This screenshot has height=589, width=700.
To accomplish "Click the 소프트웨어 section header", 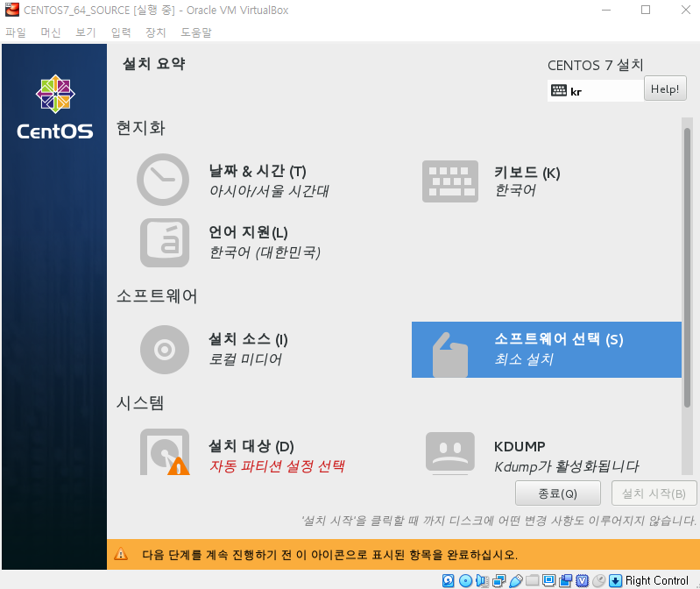I will [157, 295].
